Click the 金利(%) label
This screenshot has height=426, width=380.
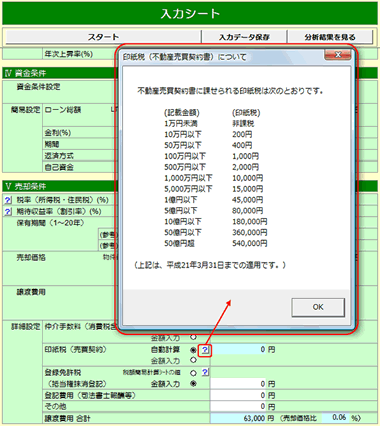click(x=57, y=133)
